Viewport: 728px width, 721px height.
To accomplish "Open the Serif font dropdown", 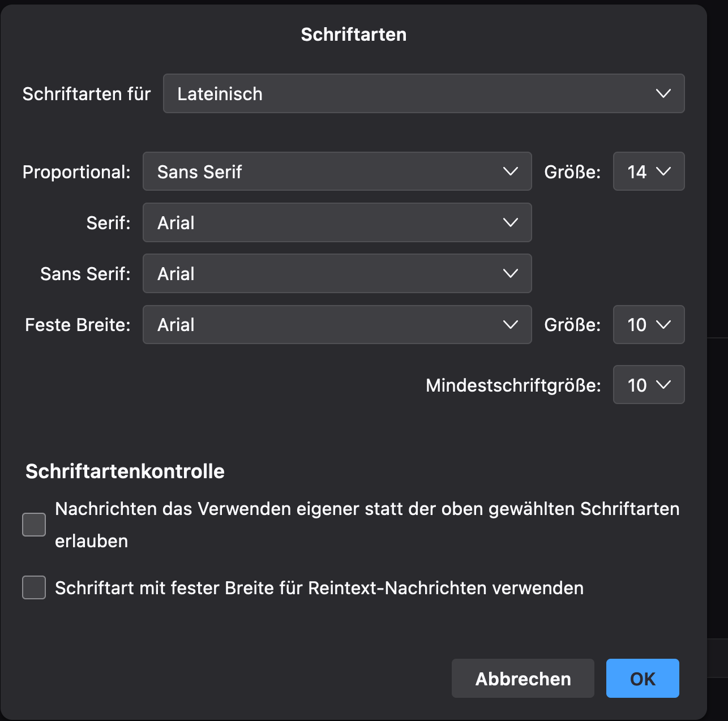I will [x=337, y=222].
